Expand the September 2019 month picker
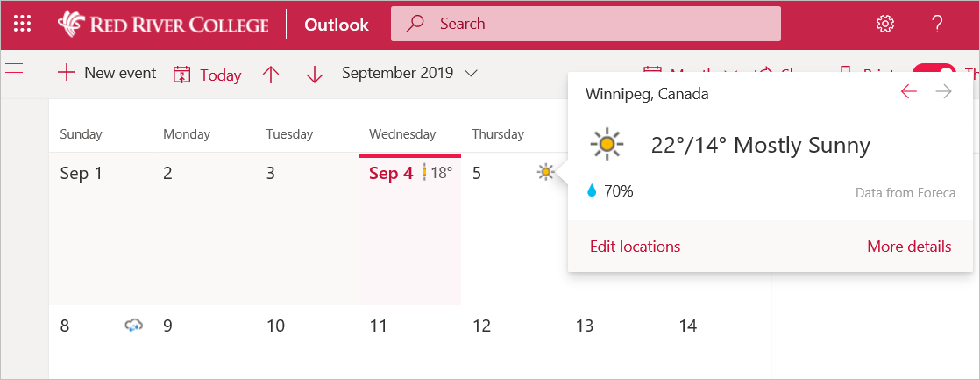The height and width of the screenshot is (380, 980). [409, 73]
